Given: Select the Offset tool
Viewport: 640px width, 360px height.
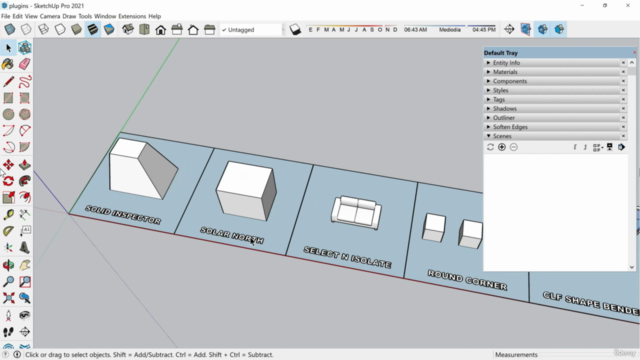Looking at the screenshot, I should [x=24, y=197].
